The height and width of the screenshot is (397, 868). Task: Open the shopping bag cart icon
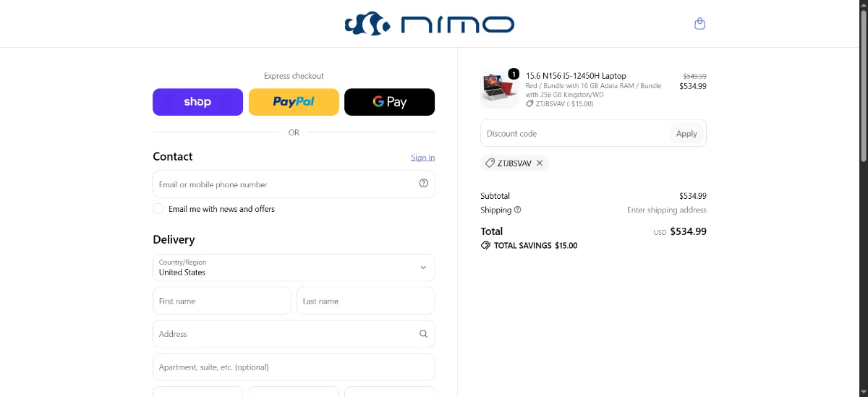click(699, 24)
